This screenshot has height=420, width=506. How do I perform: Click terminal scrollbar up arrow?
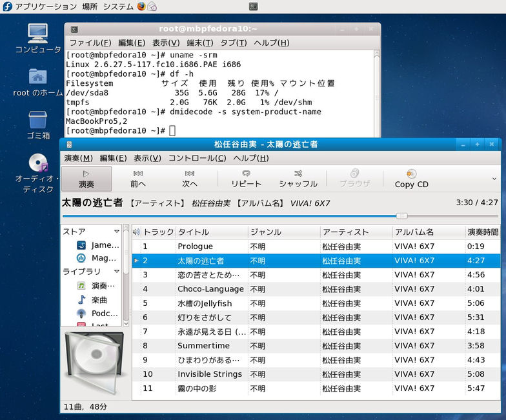pos(377,54)
